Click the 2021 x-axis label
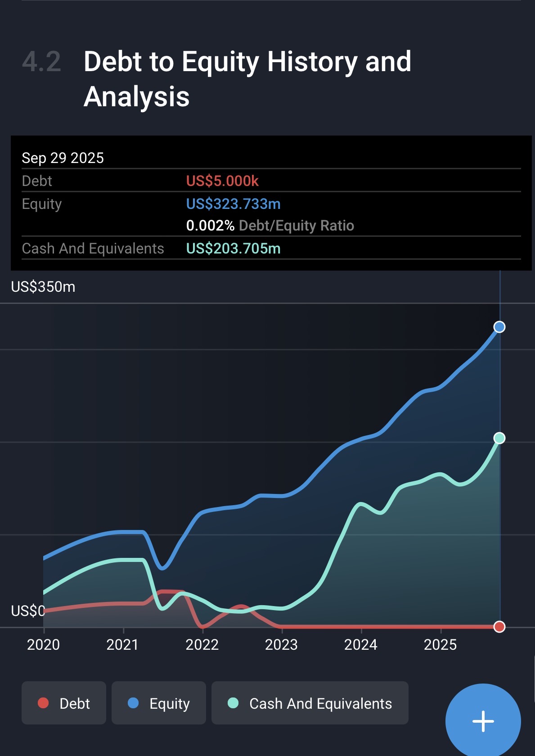This screenshot has width=535, height=756. point(122,645)
